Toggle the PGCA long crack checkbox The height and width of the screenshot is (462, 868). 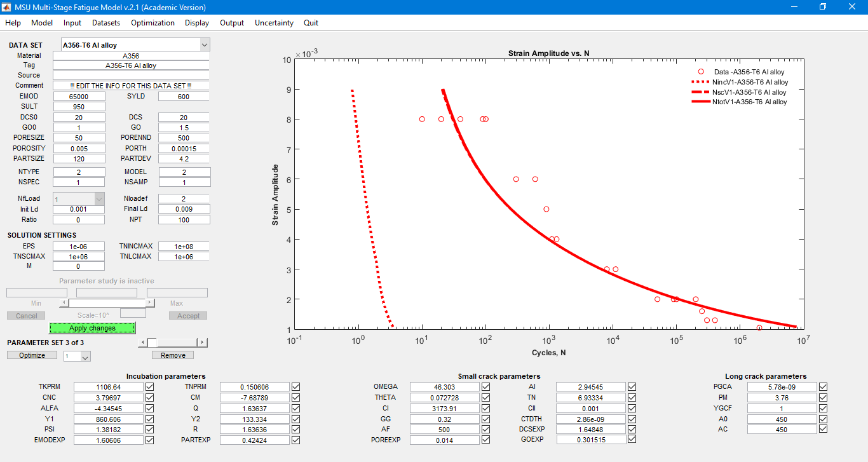point(823,386)
